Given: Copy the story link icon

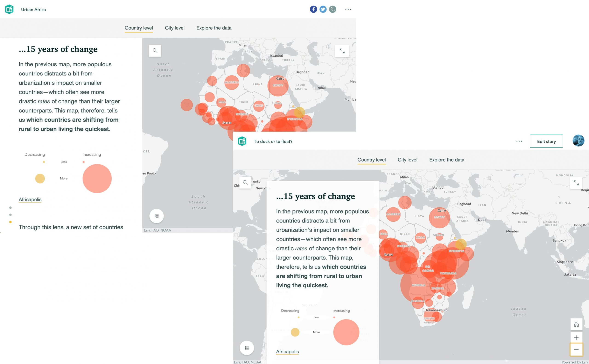Looking at the screenshot, I should pos(332,9).
